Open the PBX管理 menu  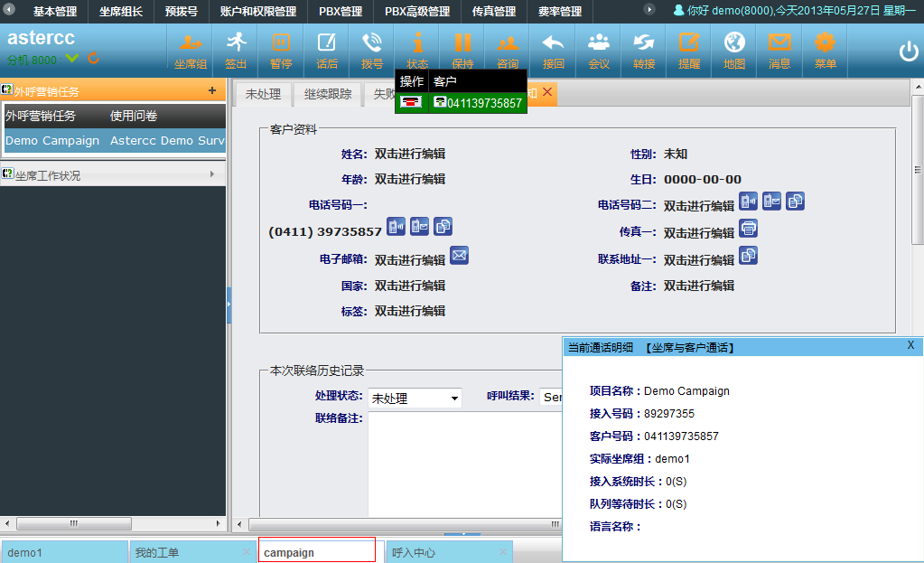pyautogui.click(x=341, y=12)
